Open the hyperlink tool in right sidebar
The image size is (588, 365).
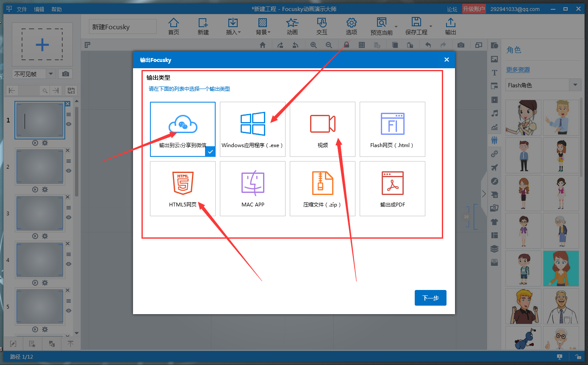click(x=494, y=154)
